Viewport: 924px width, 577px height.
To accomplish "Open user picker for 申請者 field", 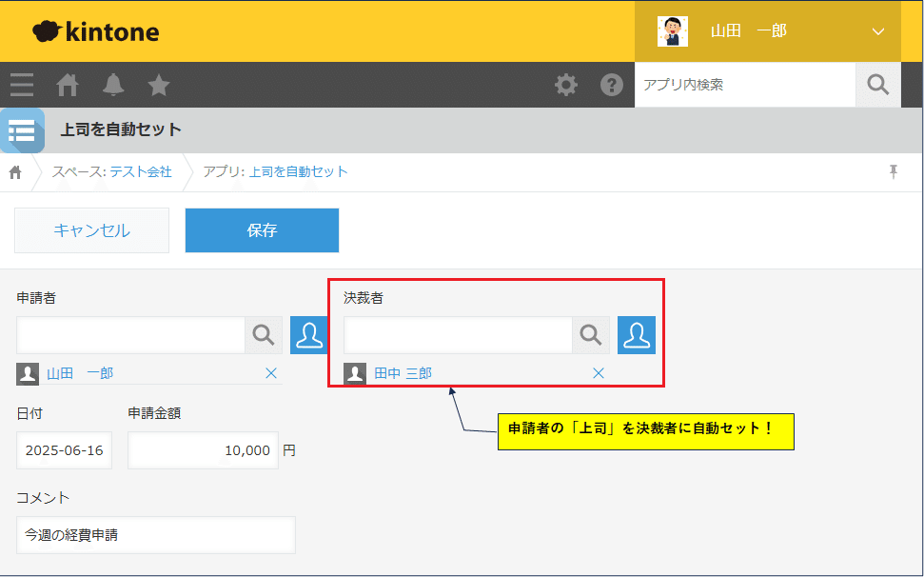I will [308, 335].
